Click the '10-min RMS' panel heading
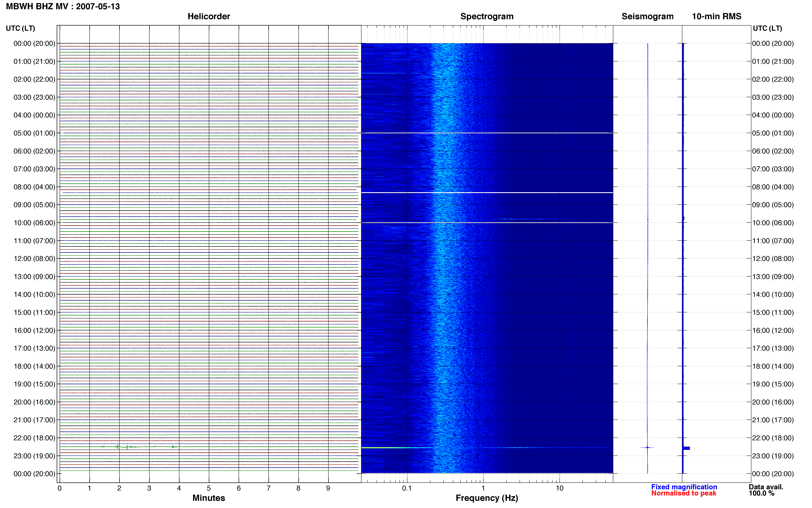Viewport: 812px width, 508px height. pyautogui.click(x=717, y=16)
